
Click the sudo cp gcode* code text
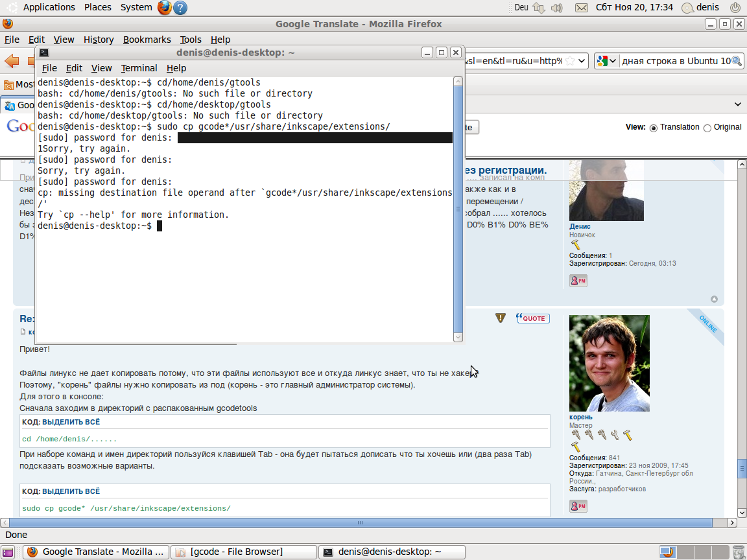point(126,509)
